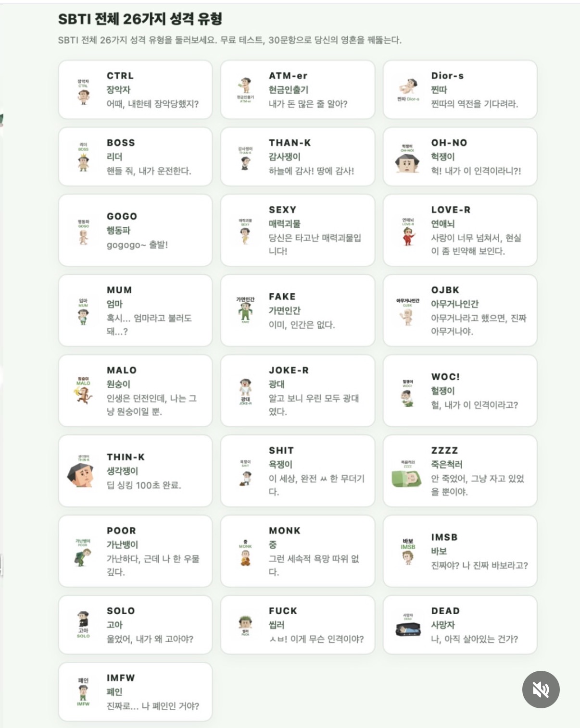The image size is (580, 728).
Task: Open the SEXY personality type title
Action: point(282,210)
